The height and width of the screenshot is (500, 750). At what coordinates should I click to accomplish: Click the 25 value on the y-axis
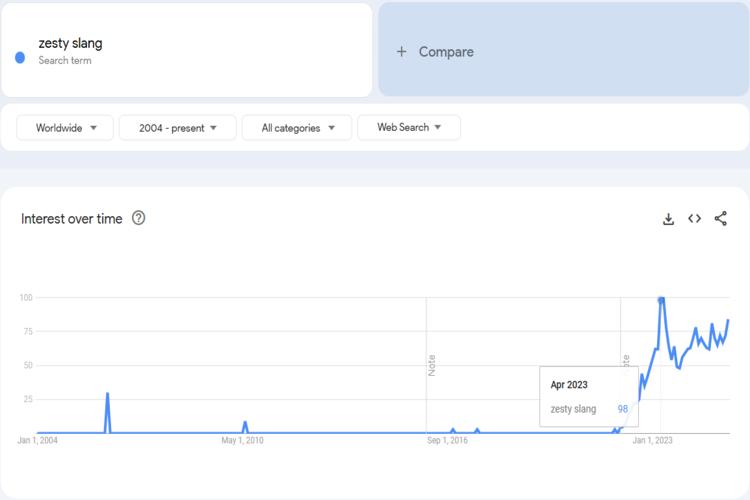pyautogui.click(x=28, y=399)
